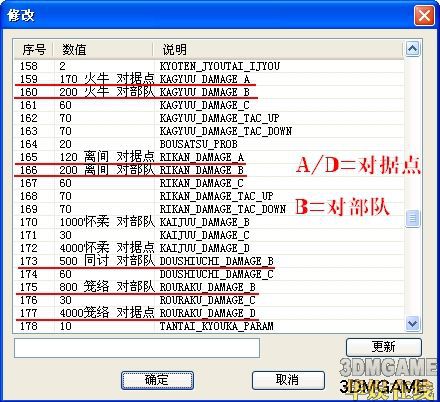Viewport: 440px width, 402px height.
Task: Click the vertical scrollbar thumb
Action: (x=413, y=218)
